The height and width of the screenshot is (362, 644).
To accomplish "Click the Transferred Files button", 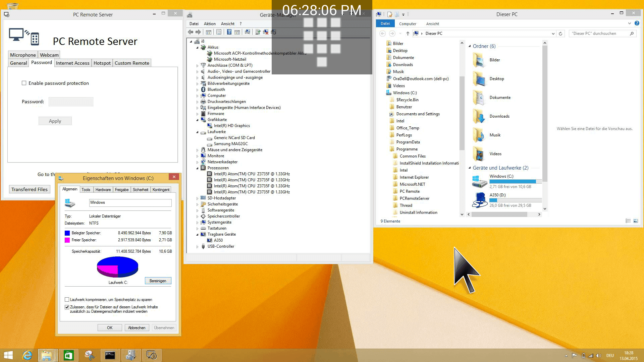I will [x=30, y=189].
